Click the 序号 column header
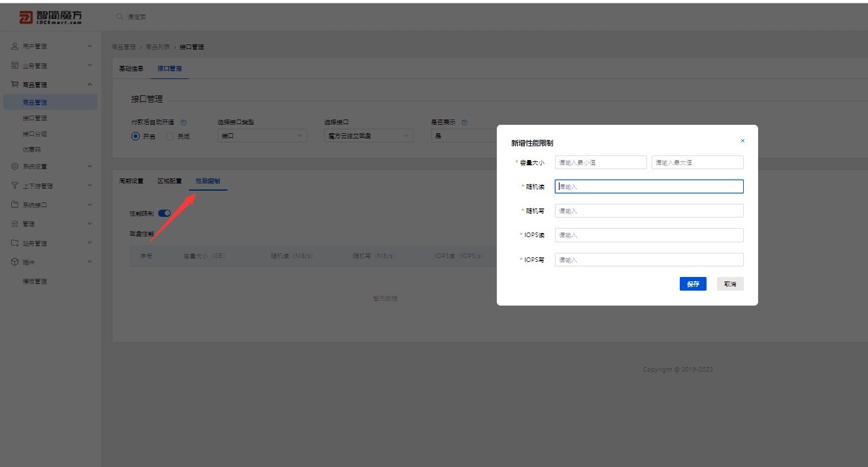The image size is (868, 467). click(146, 256)
